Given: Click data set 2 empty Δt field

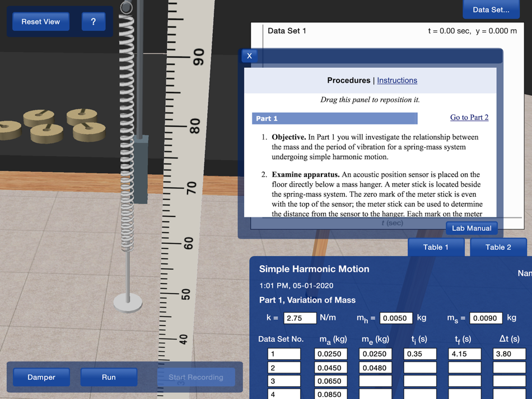Looking at the screenshot, I should [x=509, y=368].
